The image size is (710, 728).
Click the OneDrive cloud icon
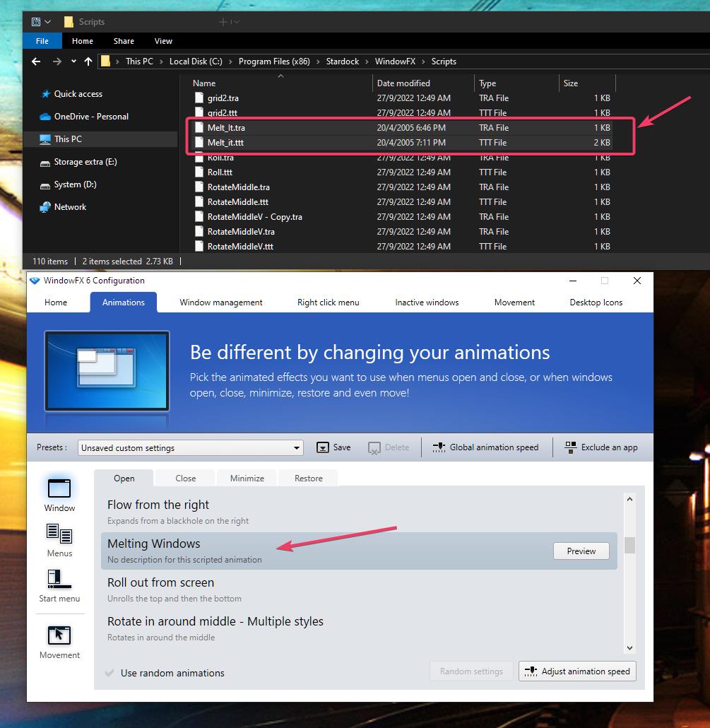pos(45,117)
